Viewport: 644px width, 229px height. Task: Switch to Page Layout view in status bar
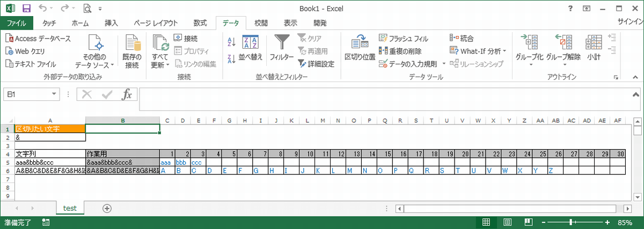tap(507, 222)
